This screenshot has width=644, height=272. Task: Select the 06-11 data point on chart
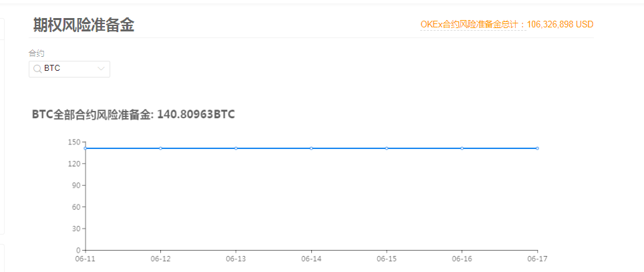[x=86, y=148]
